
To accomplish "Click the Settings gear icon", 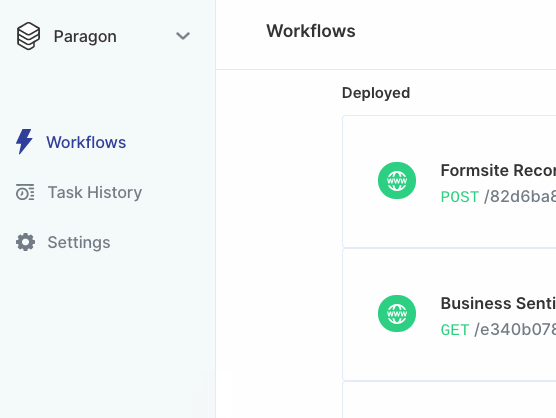I will 26,242.
